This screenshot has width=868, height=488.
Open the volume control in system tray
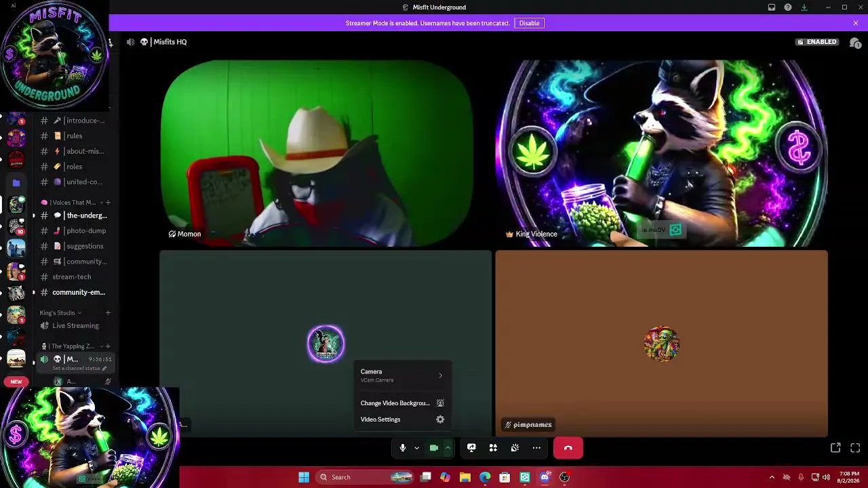pos(826,477)
